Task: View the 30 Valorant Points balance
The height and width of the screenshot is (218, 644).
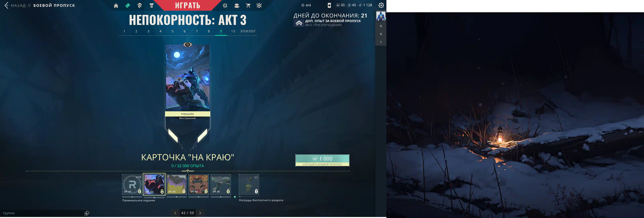Action: [x=341, y=5]
